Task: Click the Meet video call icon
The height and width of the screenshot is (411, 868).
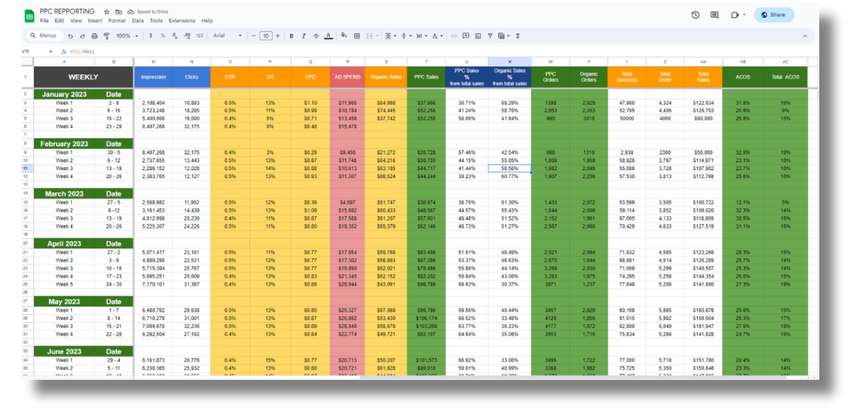Action: tap(735, 15)
